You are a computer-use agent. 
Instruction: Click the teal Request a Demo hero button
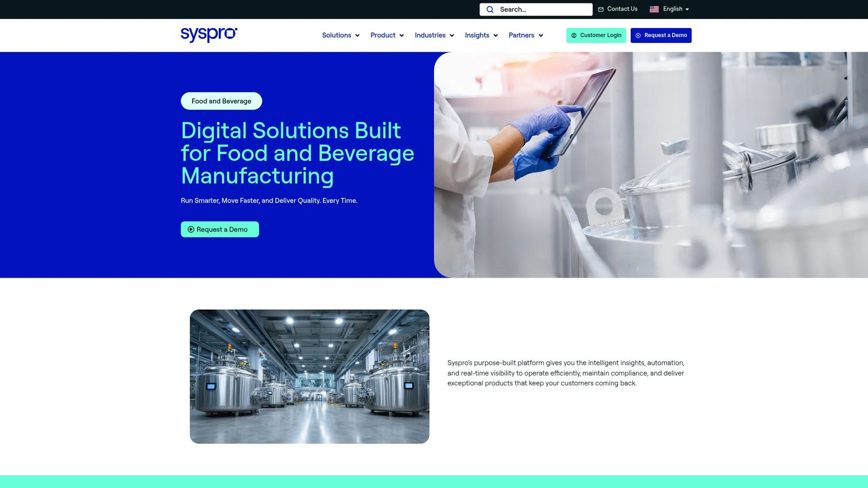[x=220, y=229]
